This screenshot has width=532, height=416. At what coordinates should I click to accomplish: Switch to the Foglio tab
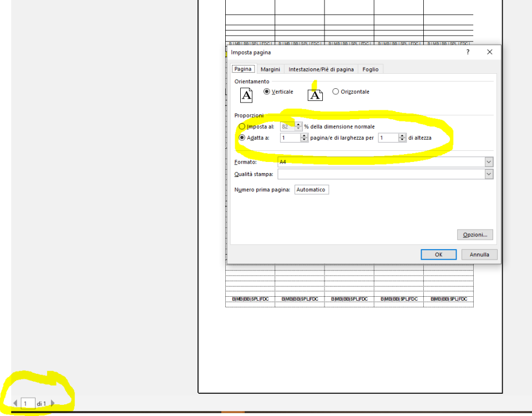(x=370, y=69)
